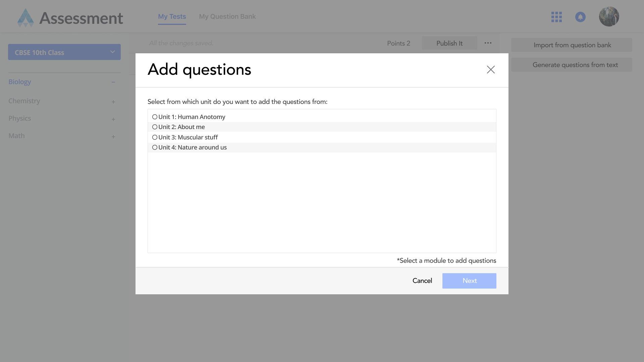Click the Assessment logo icon

(x=25, y=18)
